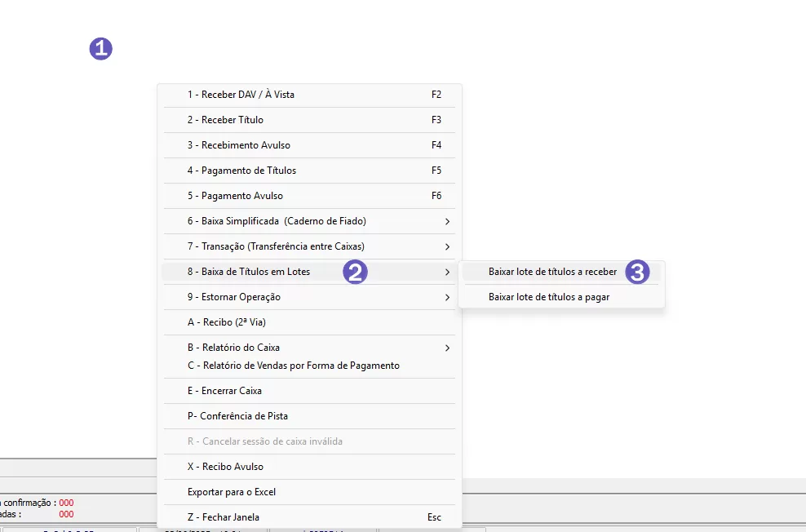Choose '2 - Receber Título' menu entry
Viewport: 806px width, 532px height.
pos(225,120)
